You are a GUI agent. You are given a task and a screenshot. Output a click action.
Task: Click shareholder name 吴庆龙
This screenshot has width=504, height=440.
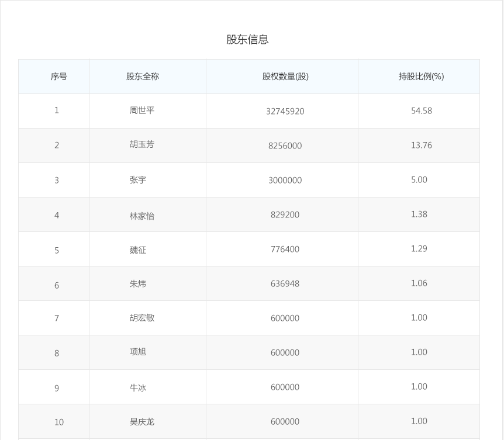[142, 422]
